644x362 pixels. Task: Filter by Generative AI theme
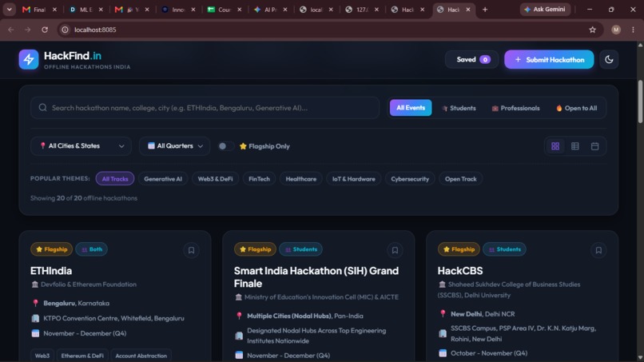163,179
